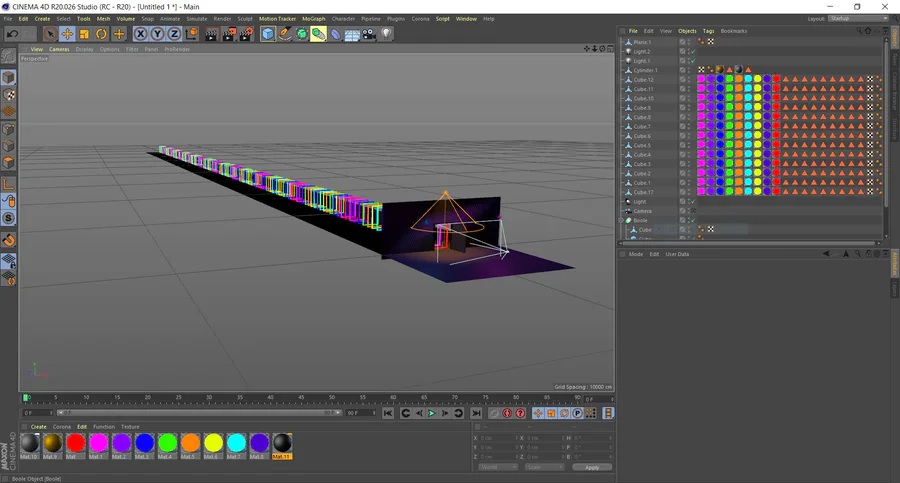Screen dimensions: 900x483
Task: Toggle the Z axis lock
Action: pos(174,34)
